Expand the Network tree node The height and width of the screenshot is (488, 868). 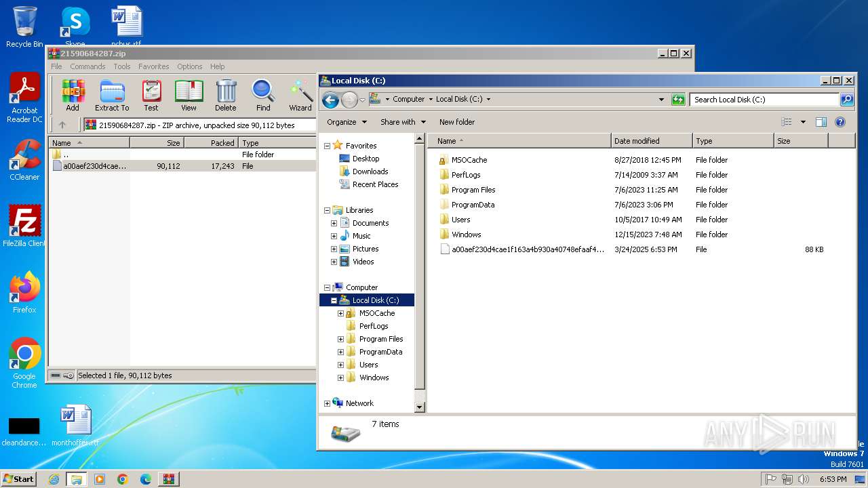coord(327,403)
